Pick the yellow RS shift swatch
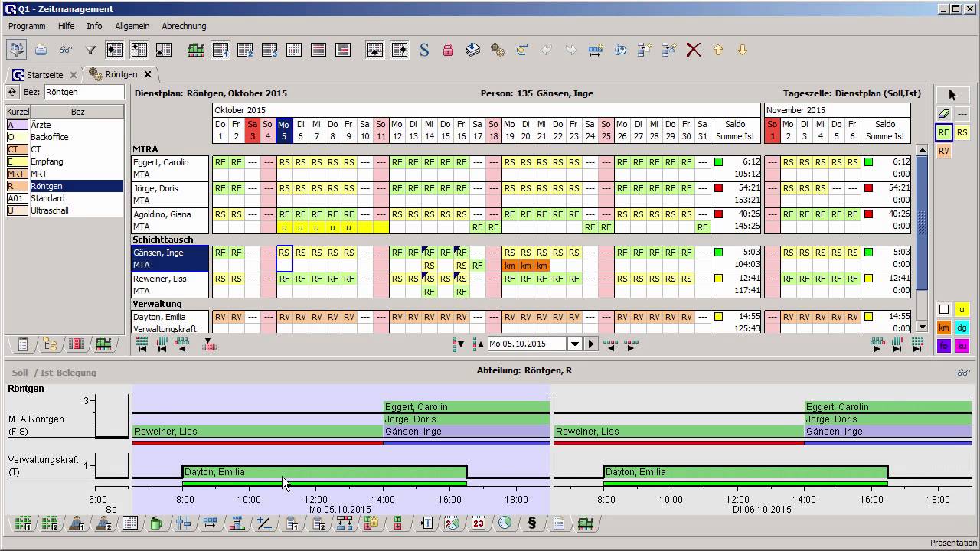 [x=962, y=132]
